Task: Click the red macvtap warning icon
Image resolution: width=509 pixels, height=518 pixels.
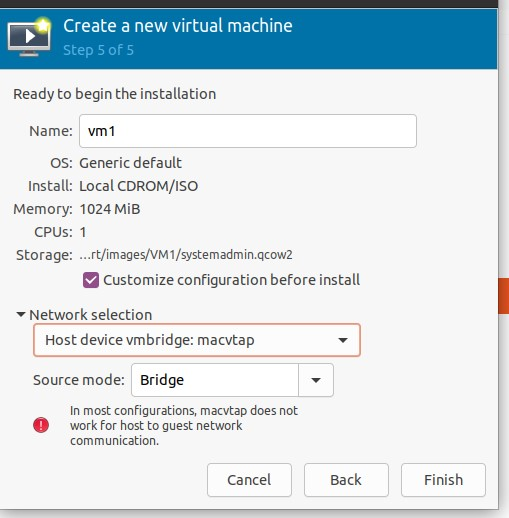Action: tap(41, 425)
